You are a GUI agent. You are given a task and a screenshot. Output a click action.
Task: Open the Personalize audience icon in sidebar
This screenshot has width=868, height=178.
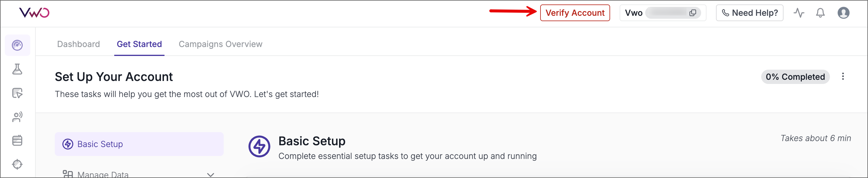[18, 117]
